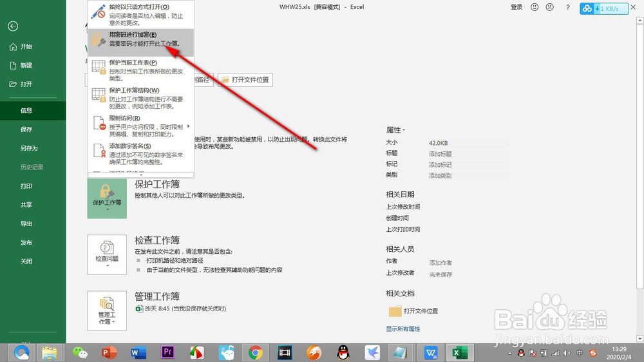
Task: Click the 中 input method indicator
Action: pos(580,353)
